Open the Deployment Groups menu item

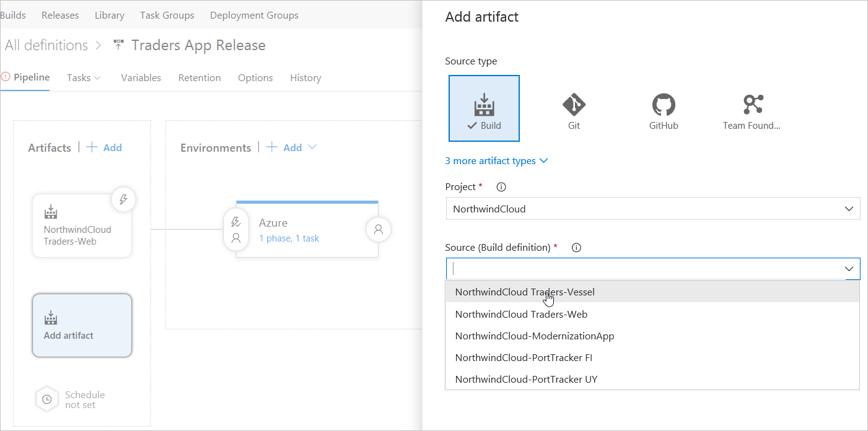[x=254, y=15]
